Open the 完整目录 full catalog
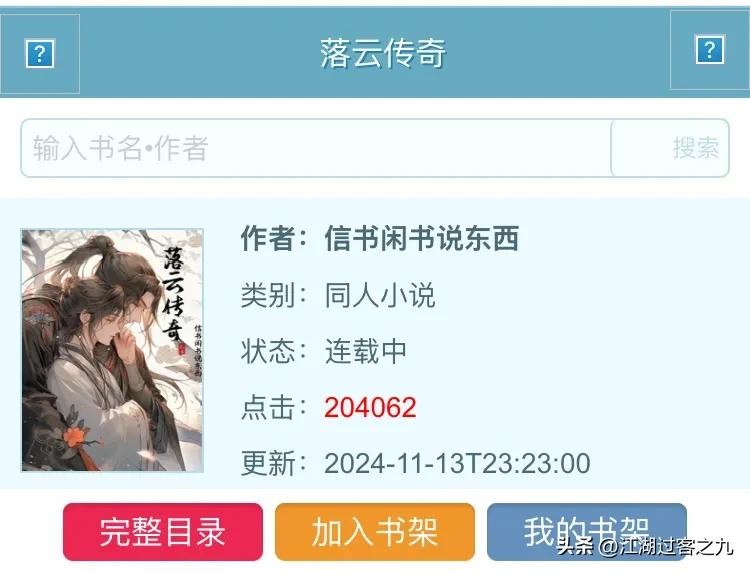This screenshot has width=750, height=573. pos(163,531)
